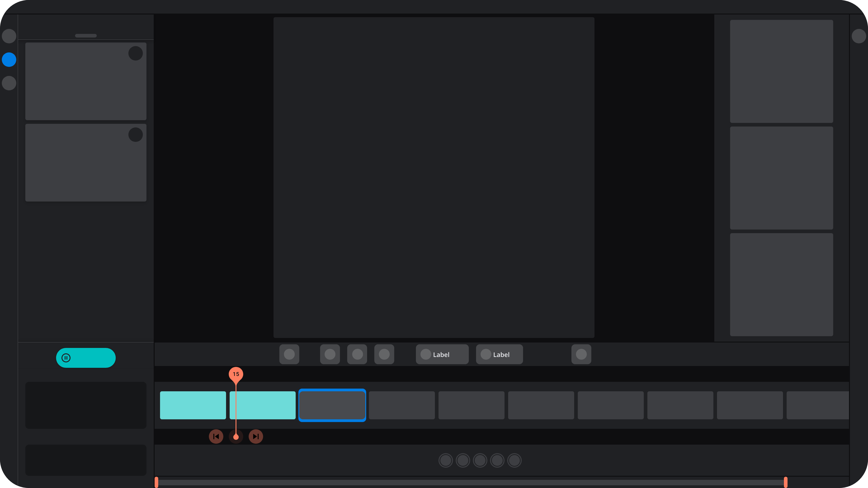This screenshot has height=488, width=868.
Task: Skip to previous frame with orange back button
Action: point(216,436)
